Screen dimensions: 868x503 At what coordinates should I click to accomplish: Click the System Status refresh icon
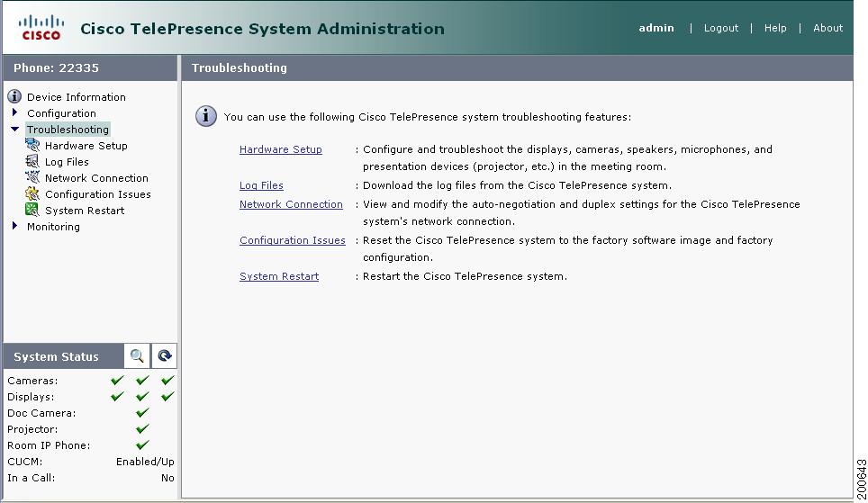click(x=165, y=355)
